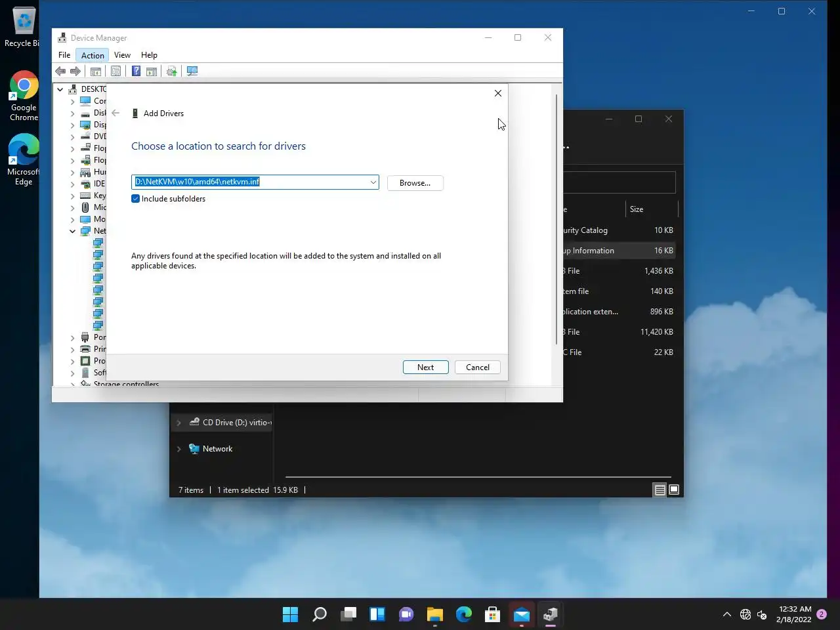The image size is (840, 630).
Task: Open the View menu
Action: point(122,55)
